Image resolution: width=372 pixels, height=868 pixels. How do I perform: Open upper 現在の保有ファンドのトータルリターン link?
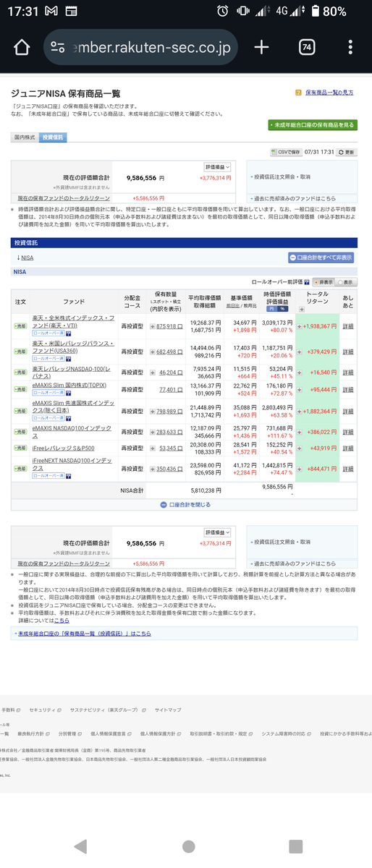(64, 197)
